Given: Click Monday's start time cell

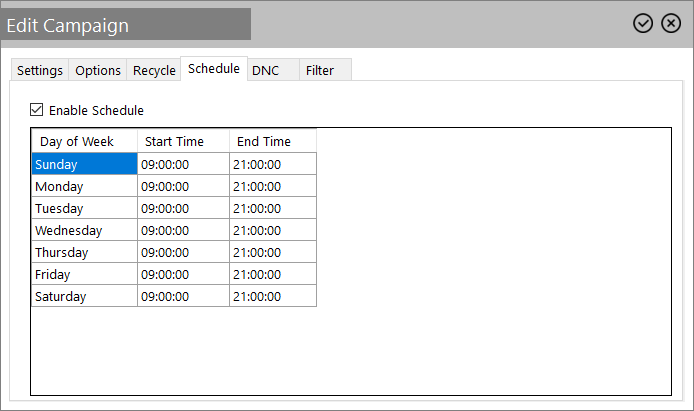Looking at the screenshot, I should pos(183,186).
